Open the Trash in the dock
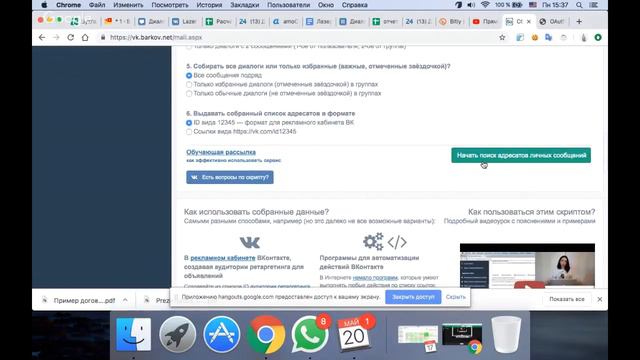640x360 pixels. tap(506, 334)
